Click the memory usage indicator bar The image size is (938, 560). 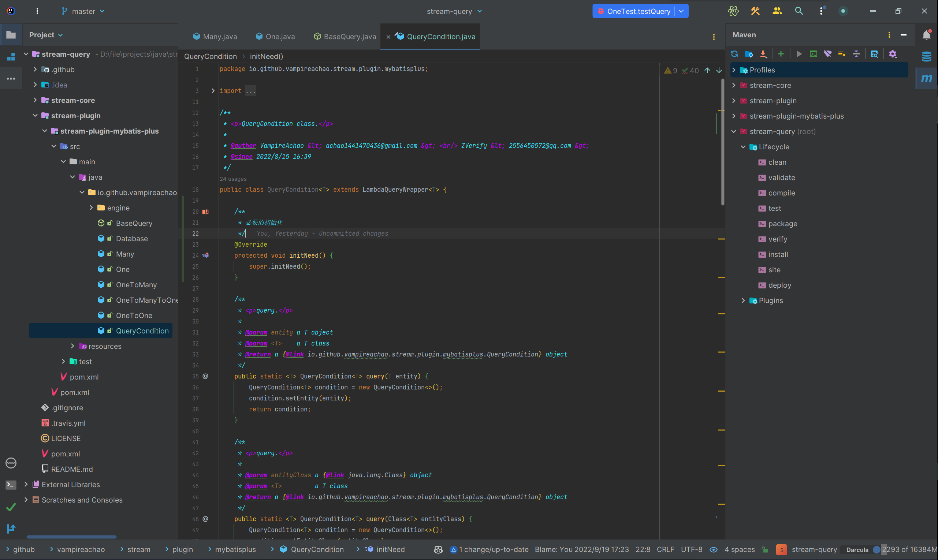tap(909, 549)
